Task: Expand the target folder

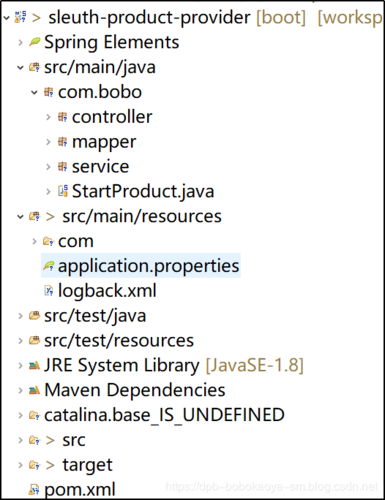Action: [20, 465]
